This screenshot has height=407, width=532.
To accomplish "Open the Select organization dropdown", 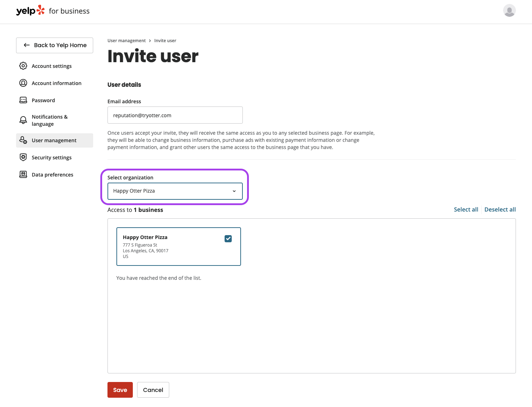I will [x=175, y=191].
